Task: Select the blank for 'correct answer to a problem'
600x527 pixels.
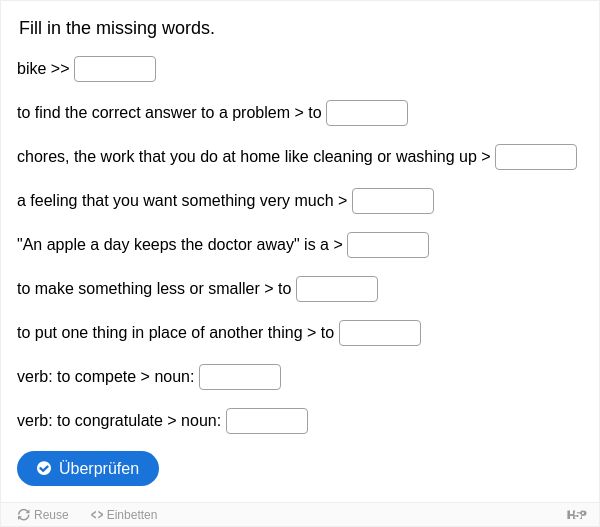Action: pyautogui.click(x=367, y=113)
